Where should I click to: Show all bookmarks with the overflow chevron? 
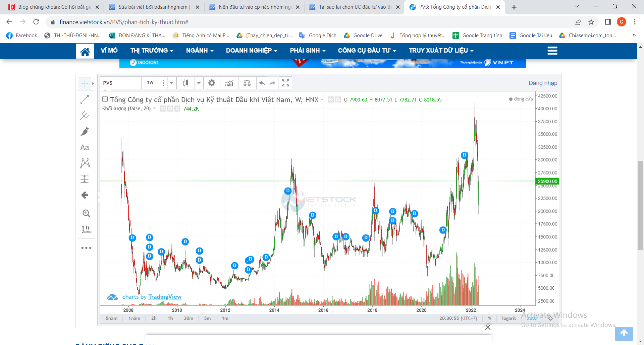tap(634, 36)
